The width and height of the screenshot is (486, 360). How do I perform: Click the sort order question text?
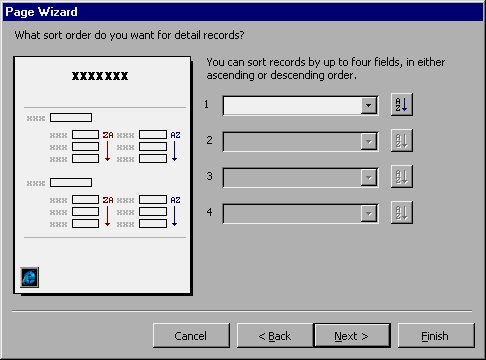click(x=129, y=35)
